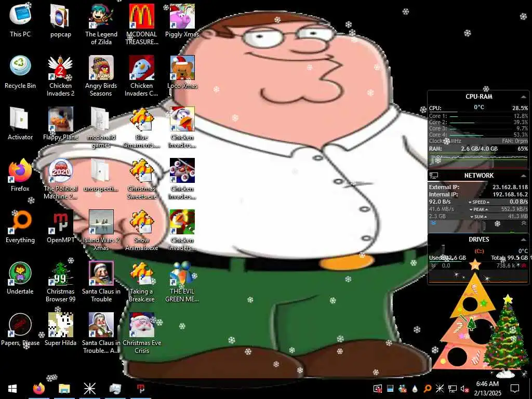Screen dimensions: 532x399
Task: Toggle the PEAK row in Network gadget
Action: (x=478, y=209)
